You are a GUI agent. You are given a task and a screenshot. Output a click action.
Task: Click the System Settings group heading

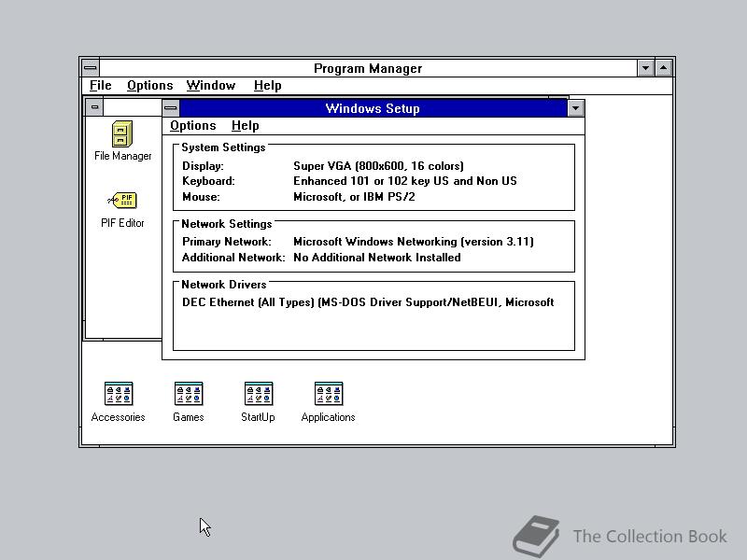(223, 147)
